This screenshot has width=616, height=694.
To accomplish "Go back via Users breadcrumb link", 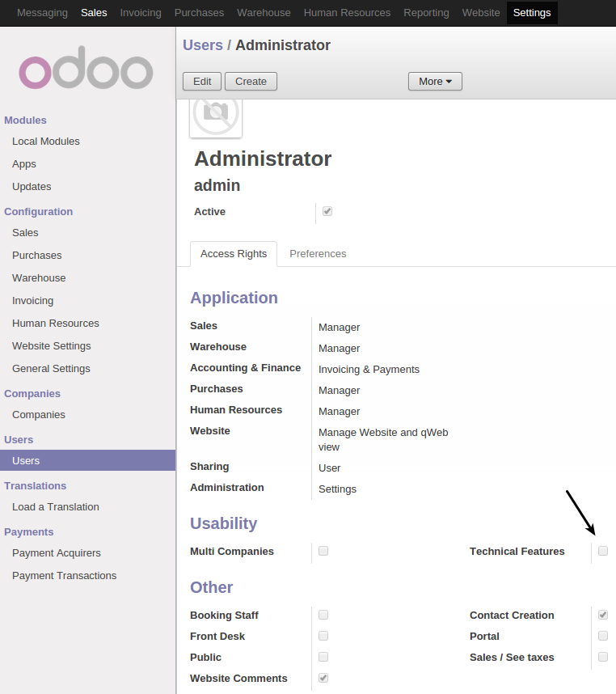I will coord(203,45).
